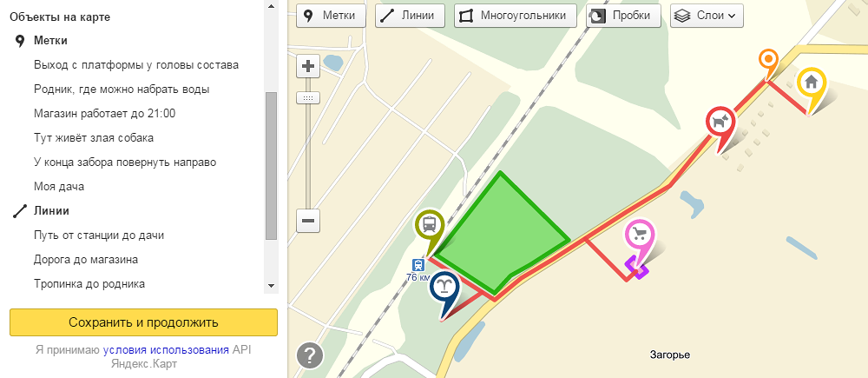This screenshot has height=378, width=868.
Task: Click the yellow house placemark
Action: (811, 83)
